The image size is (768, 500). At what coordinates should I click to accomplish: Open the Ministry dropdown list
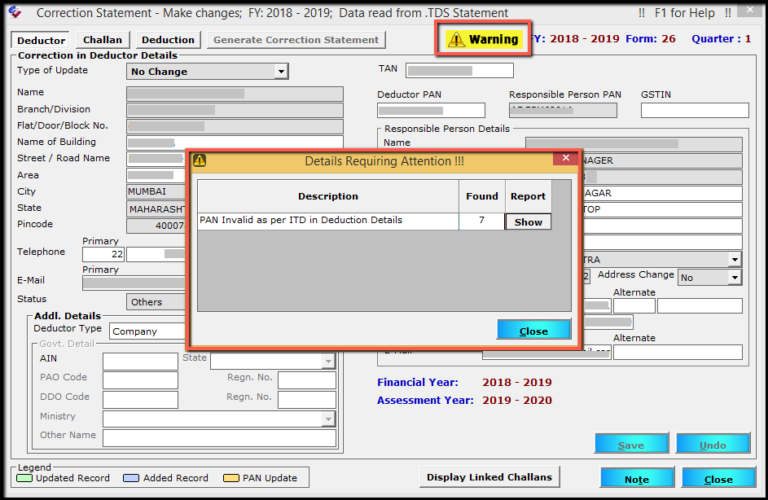click(328, 419)
